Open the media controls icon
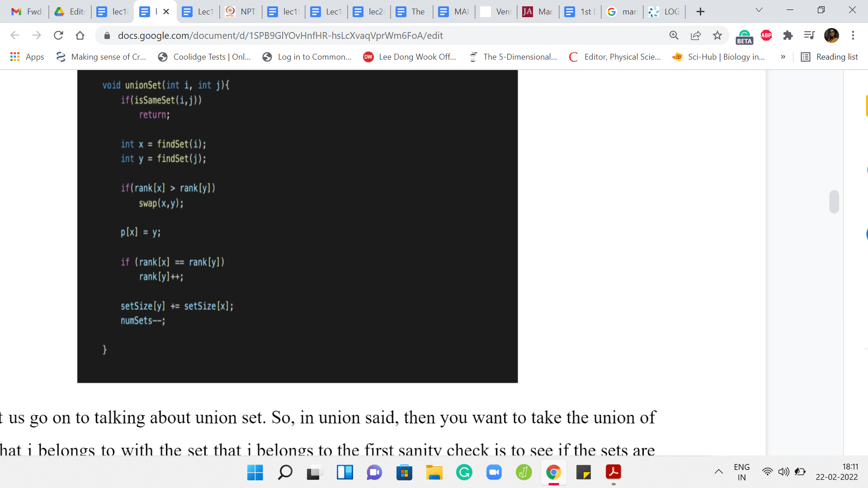Image resolution: width=868 pixels, height=488 pixels. click(x=809, y=35)
